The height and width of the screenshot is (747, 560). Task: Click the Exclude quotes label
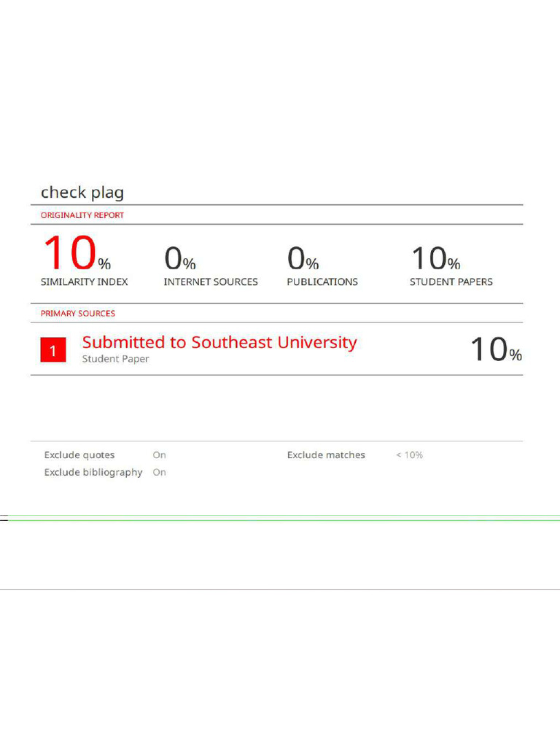pos(79,455)
